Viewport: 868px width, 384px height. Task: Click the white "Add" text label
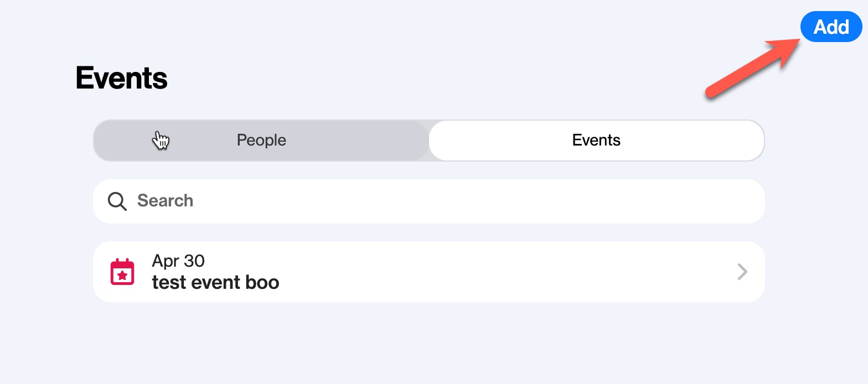tap(831, 27)
